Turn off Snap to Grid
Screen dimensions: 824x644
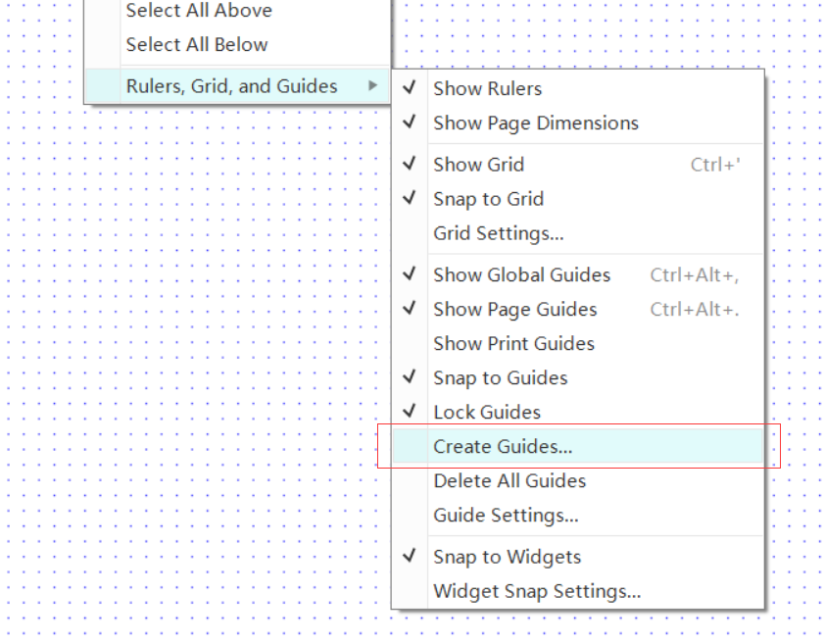(488, 199)
